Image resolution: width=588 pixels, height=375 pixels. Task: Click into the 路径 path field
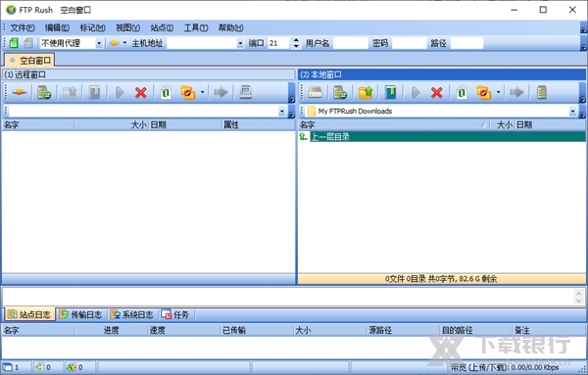[x=466, y=43]
